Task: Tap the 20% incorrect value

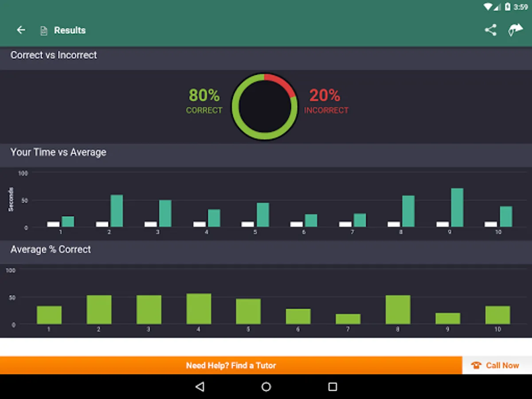Action: (325, 95)
